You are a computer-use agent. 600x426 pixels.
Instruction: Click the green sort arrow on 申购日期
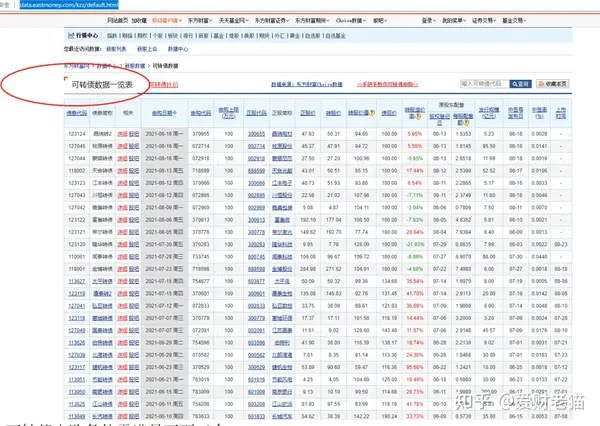175,113
